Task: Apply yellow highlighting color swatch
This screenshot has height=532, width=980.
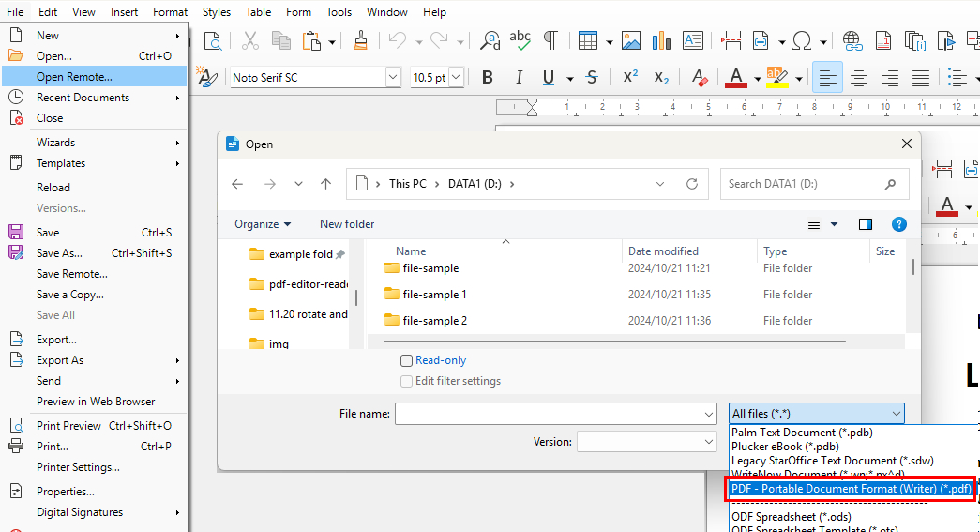Action: click(x=776, y=78)
